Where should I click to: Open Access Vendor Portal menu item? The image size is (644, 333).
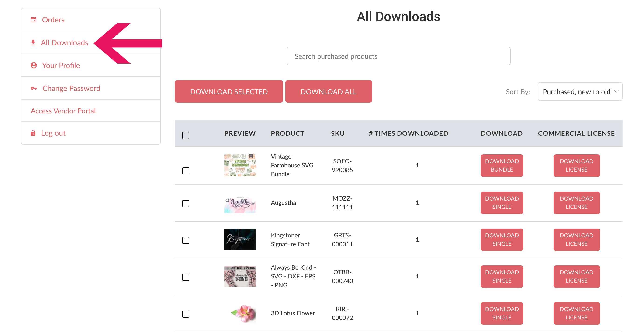pyautogui.click(x=63, y=111)
